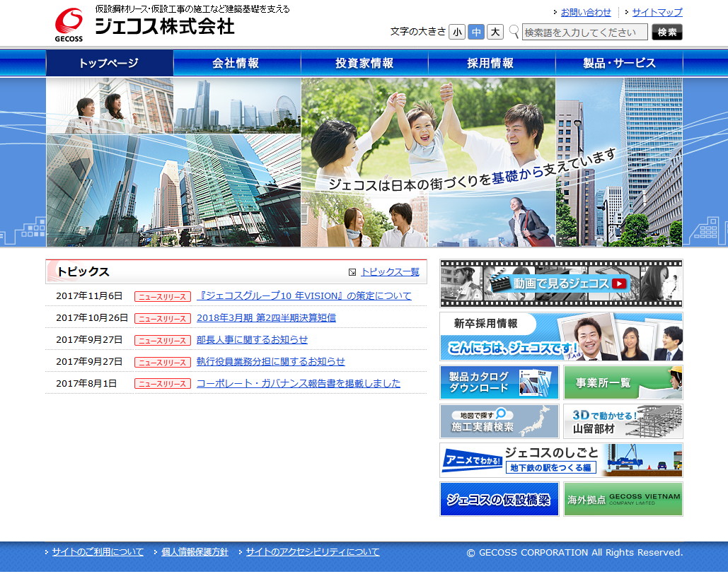Open the ジェコスの仮設橋梁 banner
728x574 pixels.
pyautogui.click(x=499, y=499)
